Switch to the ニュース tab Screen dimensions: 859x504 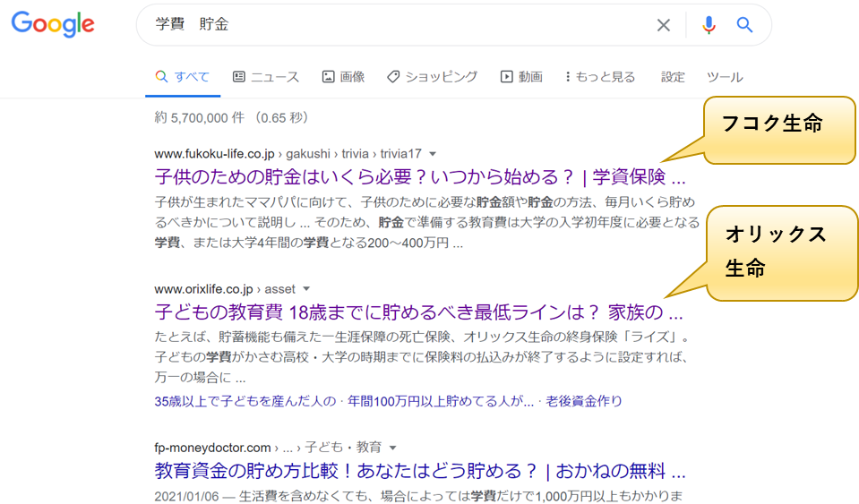(x=266, y=77)
